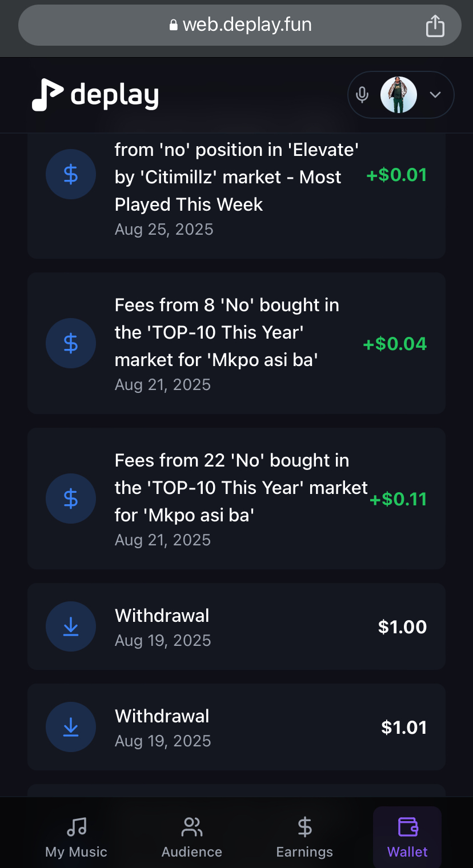Tap the download icon for $1.00 withdrawal
The width and height of the screenshot is (473, 868).
coord(71,626)
